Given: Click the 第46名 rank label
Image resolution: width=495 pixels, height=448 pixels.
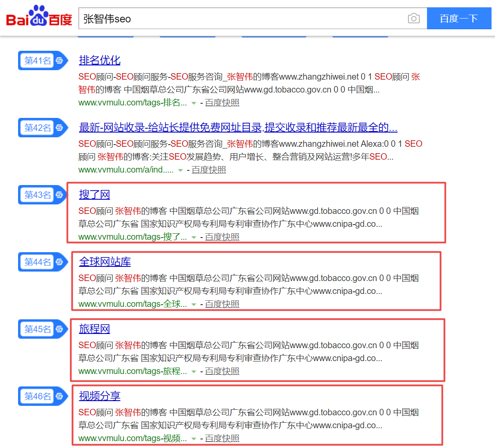Looking at the screenshot, I should (37, 396).
